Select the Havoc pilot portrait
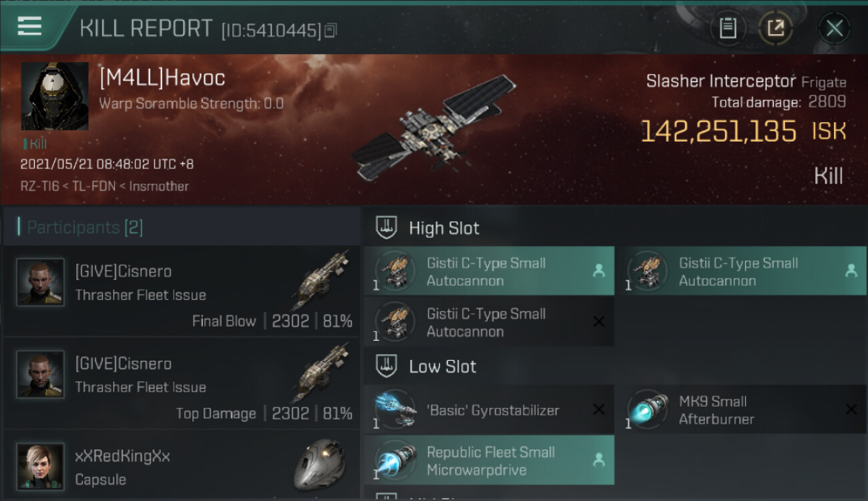Viewport: 868px width, 501px height. (x=55, y=96)
